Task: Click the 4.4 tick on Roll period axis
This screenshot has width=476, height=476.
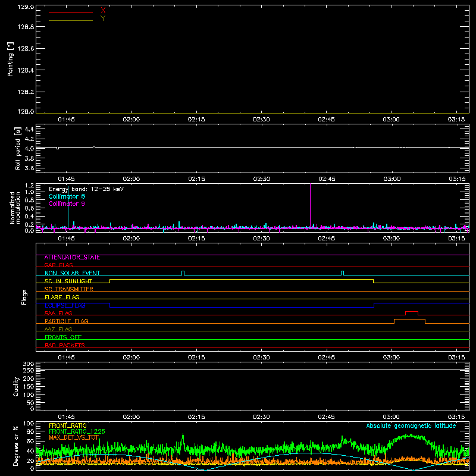Action: pos(29,129)
